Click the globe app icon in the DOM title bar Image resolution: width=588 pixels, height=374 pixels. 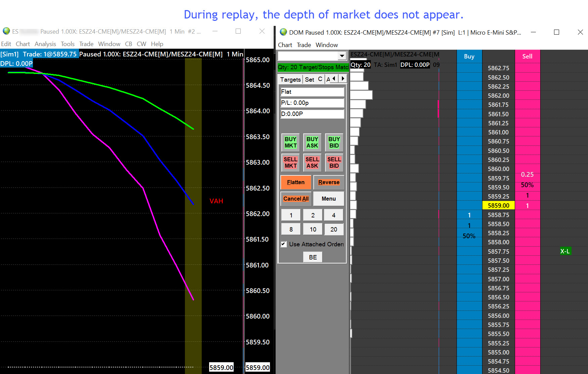283,32
